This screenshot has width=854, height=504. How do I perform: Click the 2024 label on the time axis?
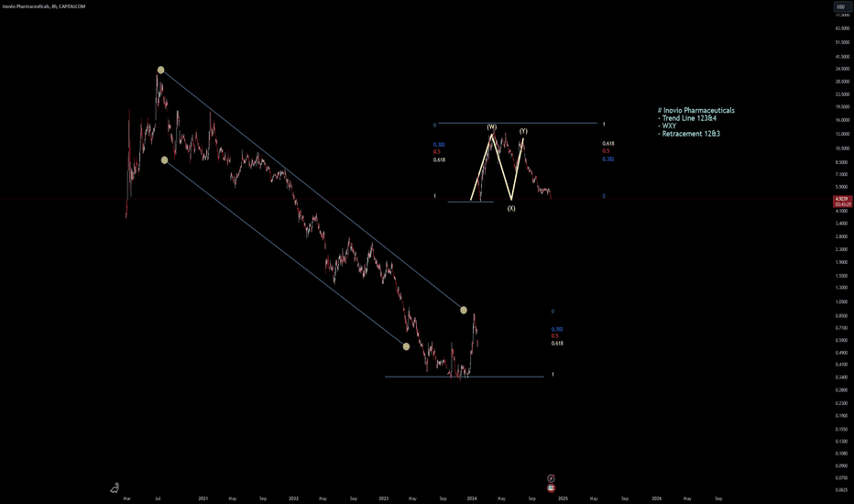tap(472, 498)
